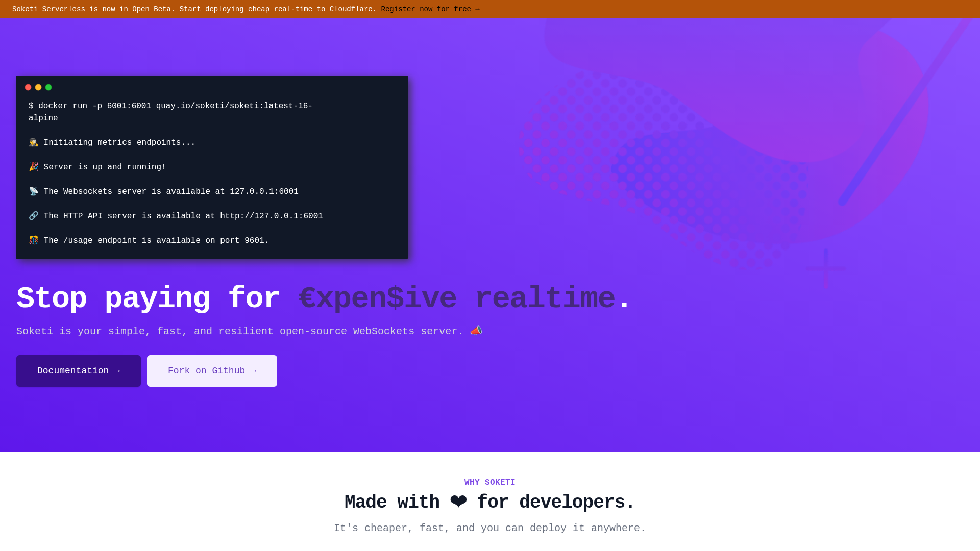The width and height of the screenshot is (980, 551).
Task: Click the party popper emoji before Server is up
Action: (34, 167)
